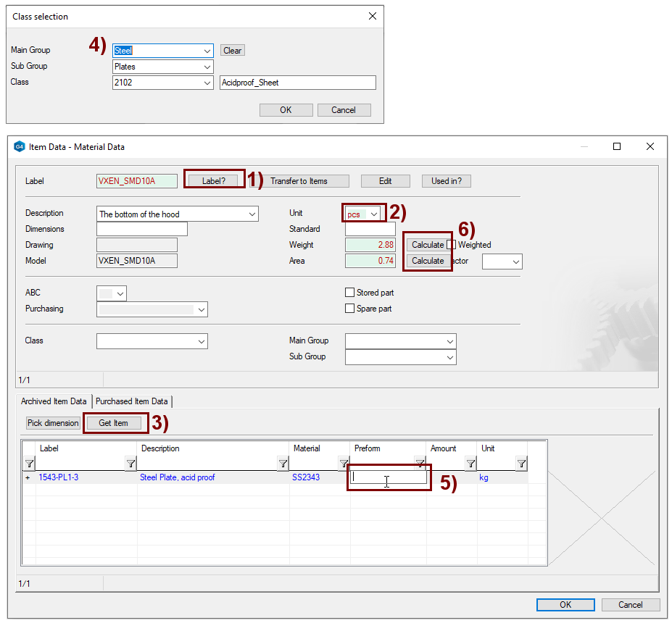The image size is (672, 623).
Task: Click the Material column filter icon
Action: 343,464
